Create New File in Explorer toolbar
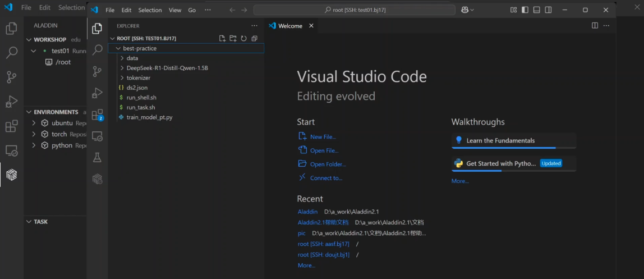 coord(222,38)
